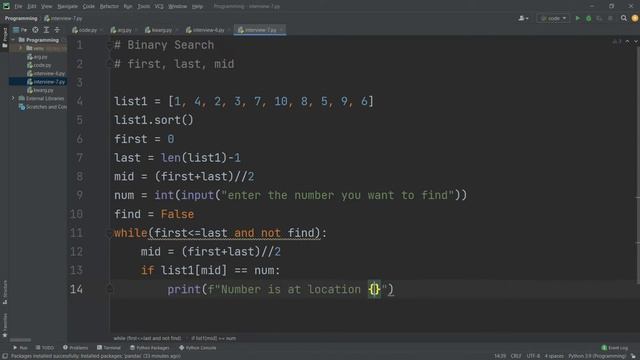Viewport: 640px width, 360px height.
Task: Click the cursor position 14:39 status widget
Action: point(500,356)
